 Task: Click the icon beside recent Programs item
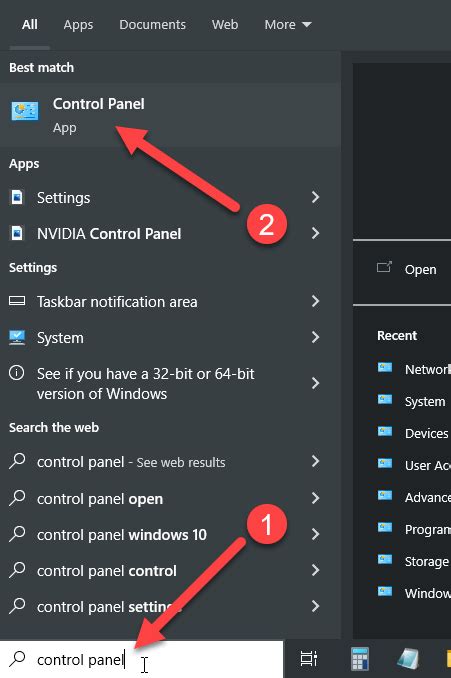coord(384,528)
